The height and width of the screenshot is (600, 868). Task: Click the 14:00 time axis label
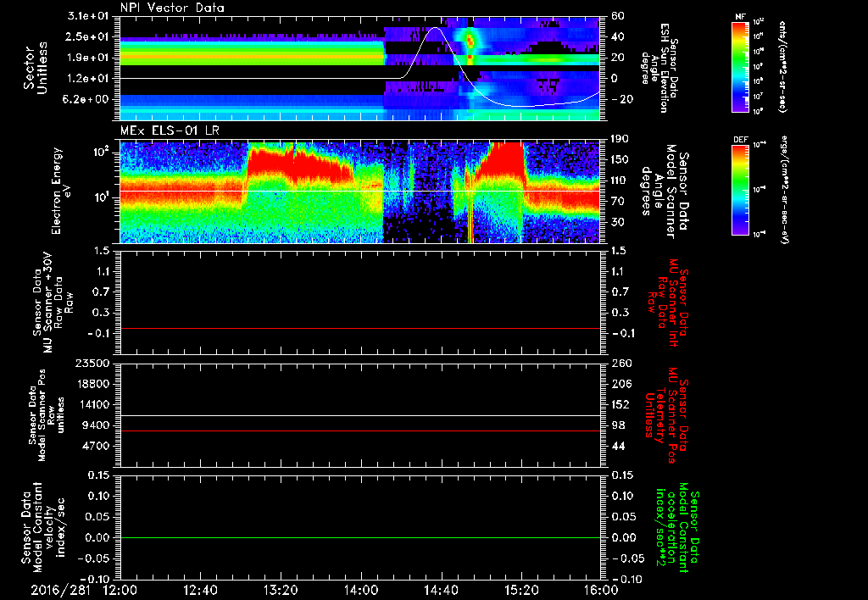[361, 590]
